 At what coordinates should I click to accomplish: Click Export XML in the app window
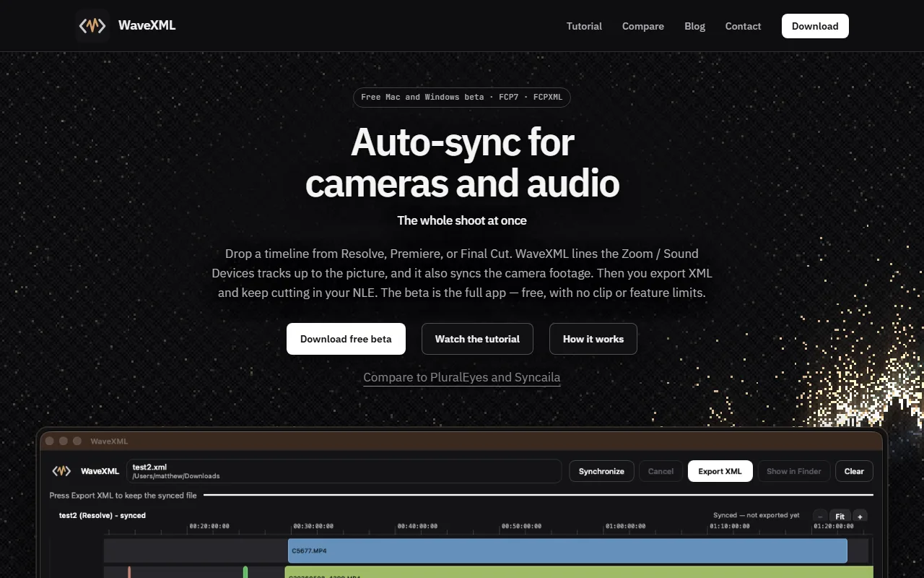coord(720,471)
